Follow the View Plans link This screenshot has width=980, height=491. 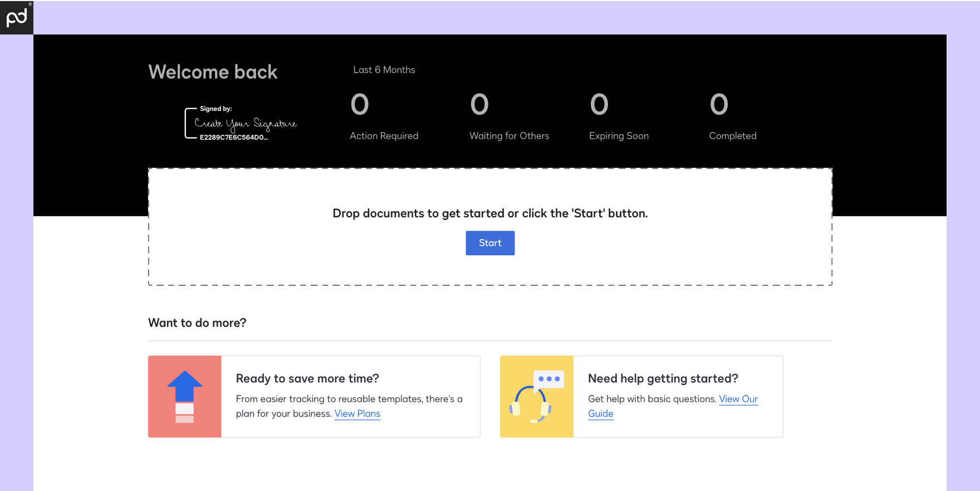[x=357, y=414]
